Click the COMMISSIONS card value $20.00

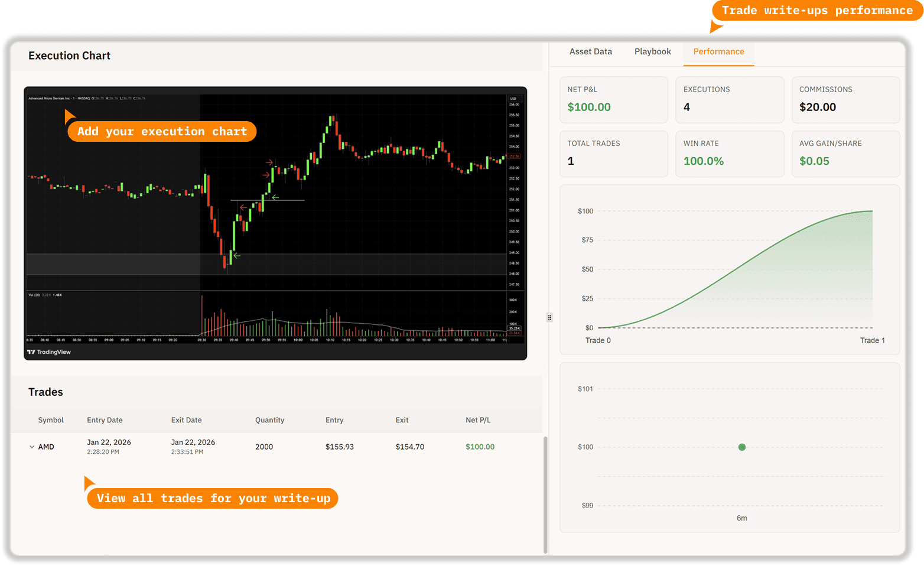818,107
